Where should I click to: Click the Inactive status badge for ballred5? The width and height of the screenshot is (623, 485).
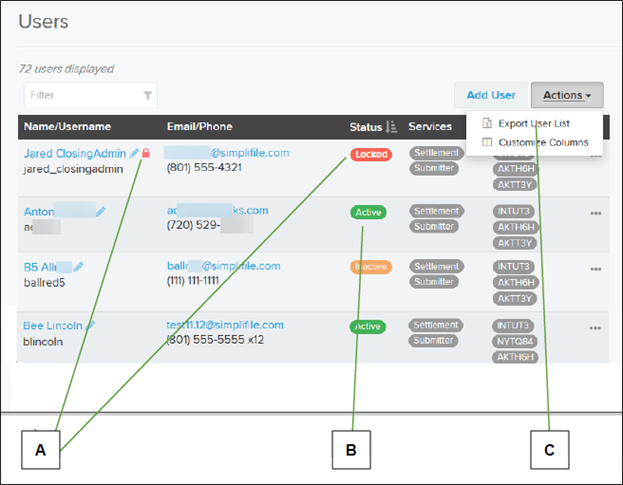(369, 268)
